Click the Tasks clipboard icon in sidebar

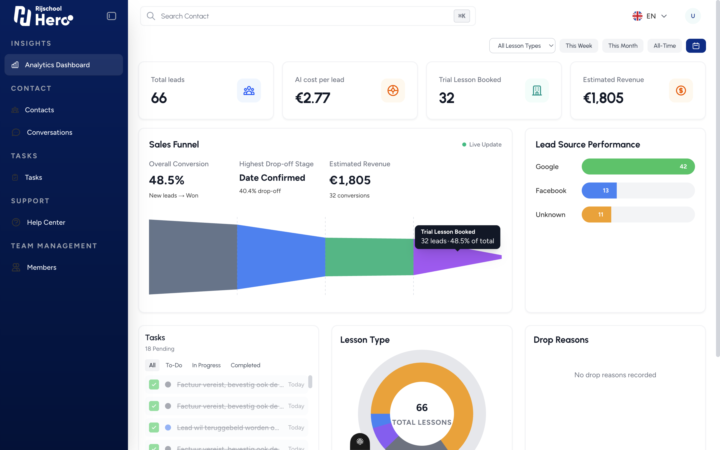pos(15,177)
